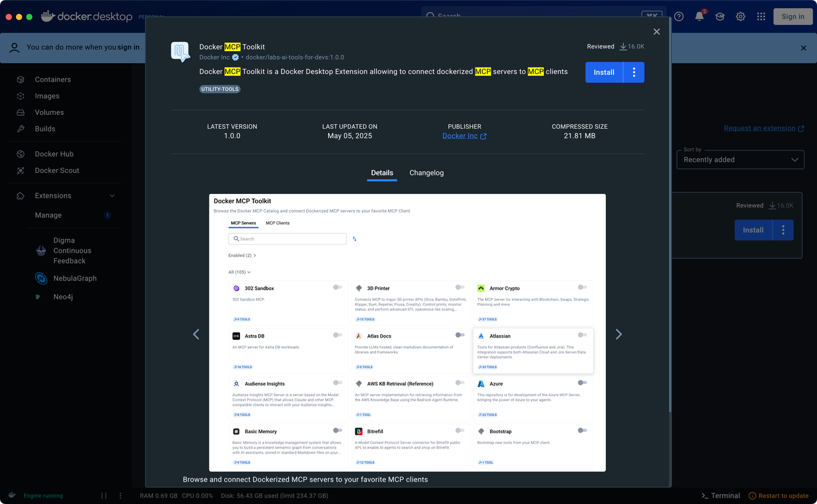The height and width of the screenshot is (504, 817).
Task: Click the Docker Desktop whale logo
Action: coord(48,17)
